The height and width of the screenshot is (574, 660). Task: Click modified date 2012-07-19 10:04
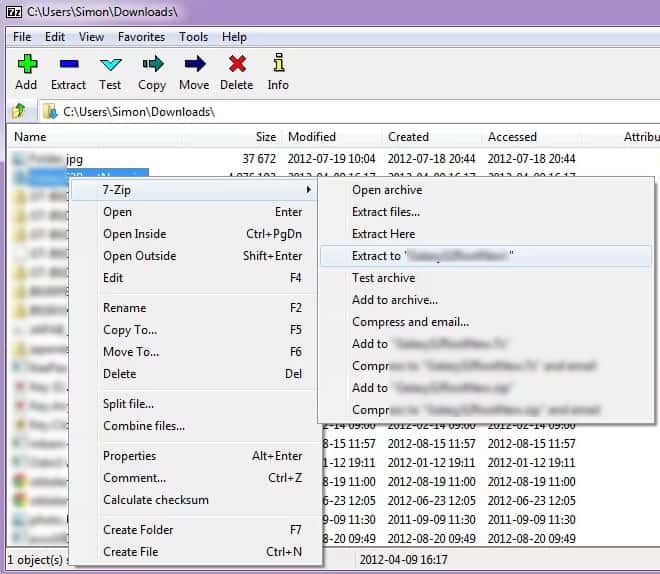tap(331, 159)
